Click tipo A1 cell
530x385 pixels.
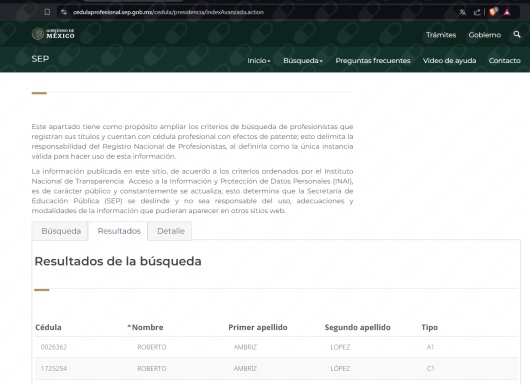[430, 347]
